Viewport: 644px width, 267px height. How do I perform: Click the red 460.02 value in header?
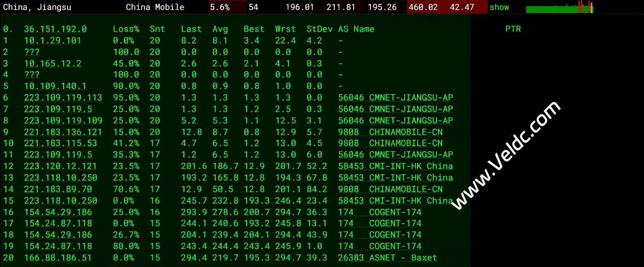click(x=423, y=7)
